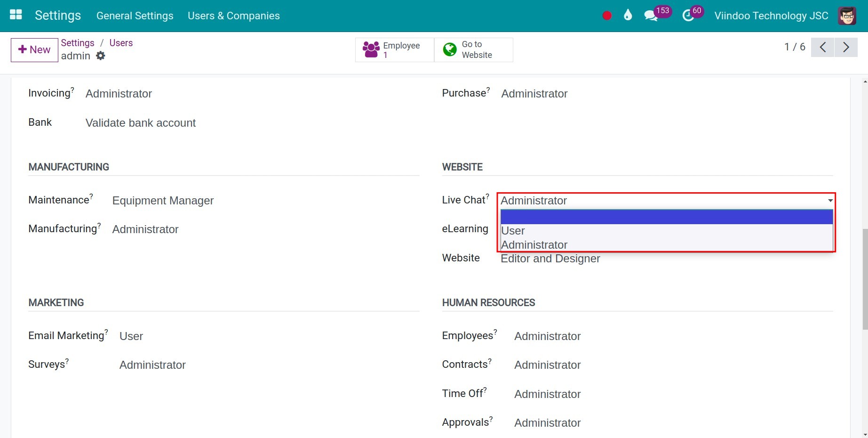Image resolution: width=868 pixels, height=438 pixels.
Task: Open Approvals Administrator dropdown
Action: (674, 423)
